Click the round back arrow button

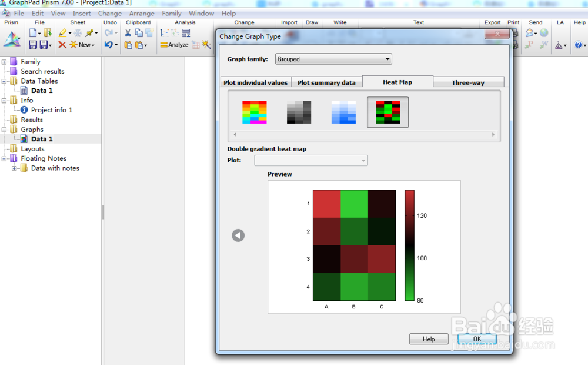pos(238,235)
